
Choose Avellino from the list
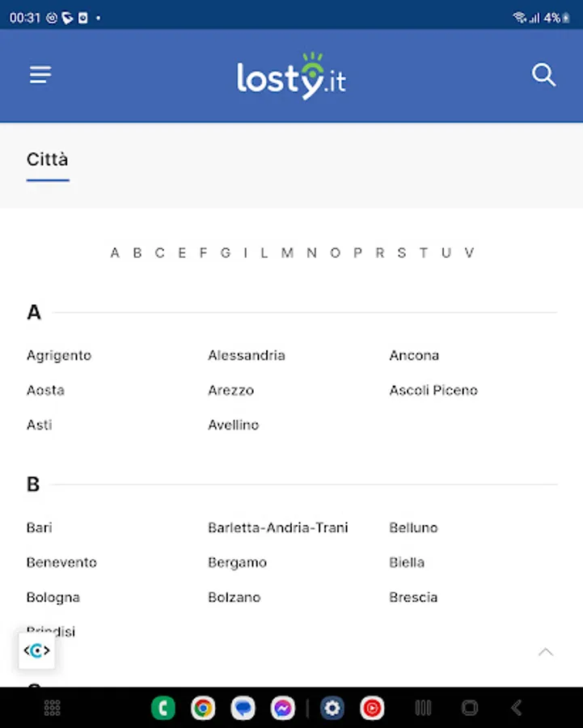click(x=233, y=425)
